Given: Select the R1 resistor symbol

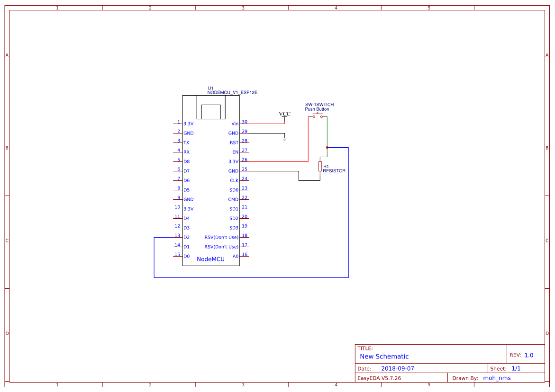Looking at the screenshot, I should tap(320, 167).
